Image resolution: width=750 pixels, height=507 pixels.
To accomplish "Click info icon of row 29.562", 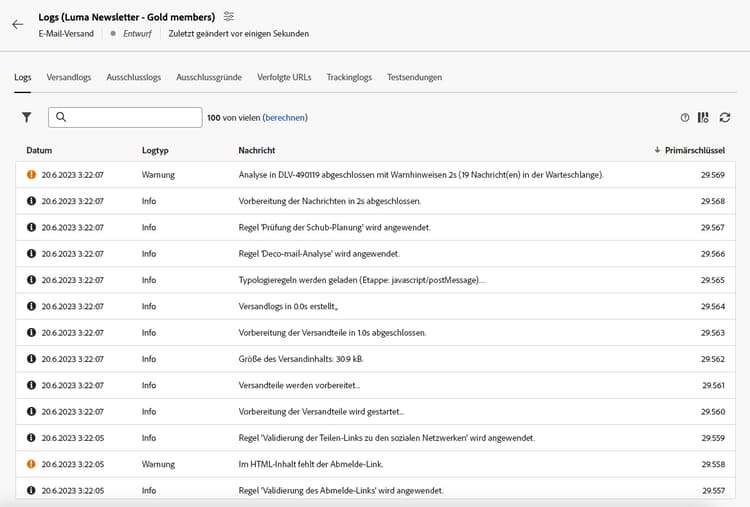I will point(31,359).
